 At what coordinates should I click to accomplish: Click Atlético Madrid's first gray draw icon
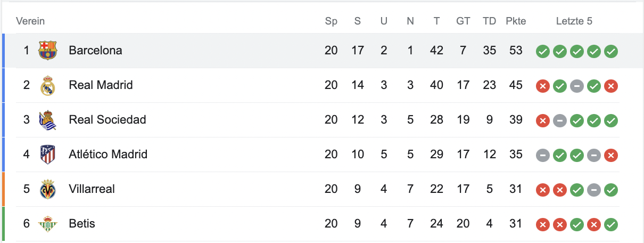542,155
